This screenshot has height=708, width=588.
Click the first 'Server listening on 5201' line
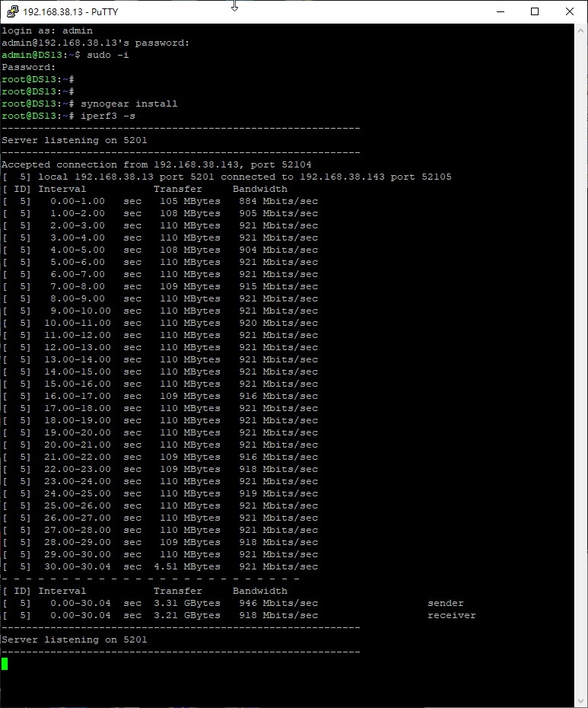coord(74,140)
